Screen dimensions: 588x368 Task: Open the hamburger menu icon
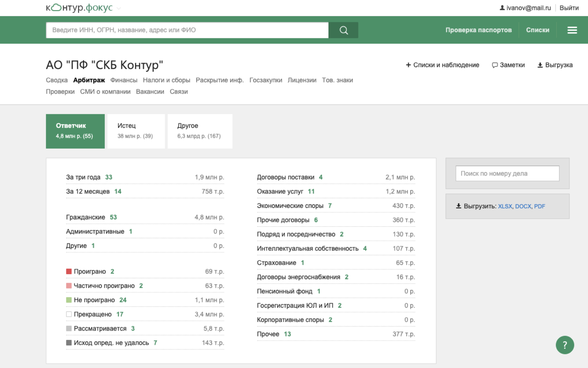pos(572,30)
